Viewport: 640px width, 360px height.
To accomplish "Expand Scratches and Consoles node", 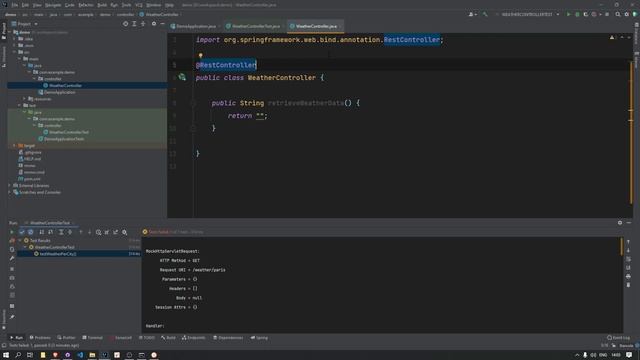I will point(9,192).
